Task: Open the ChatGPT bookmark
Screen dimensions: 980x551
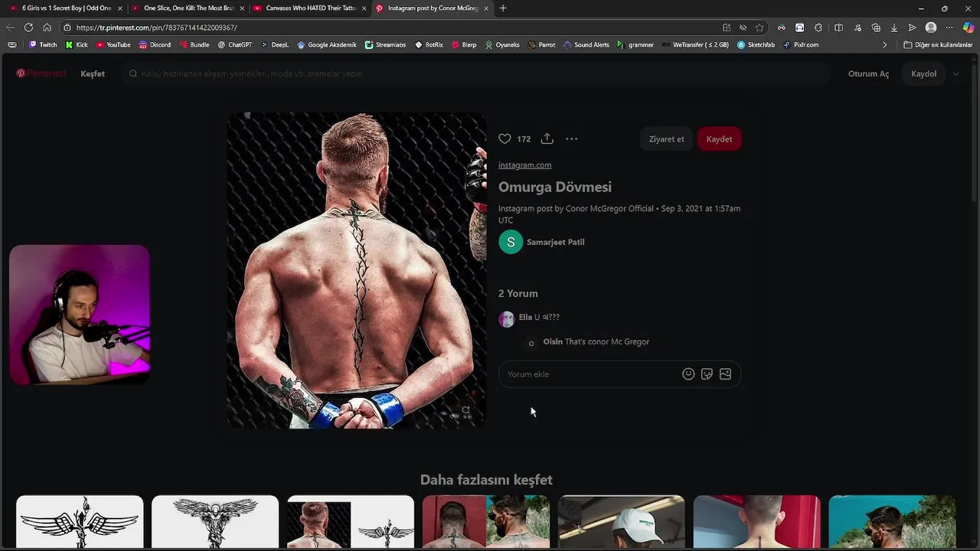Action: [234, 45]
